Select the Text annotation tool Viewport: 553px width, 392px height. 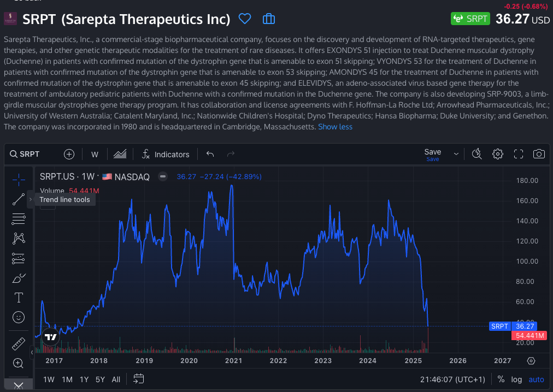[19, 298]
